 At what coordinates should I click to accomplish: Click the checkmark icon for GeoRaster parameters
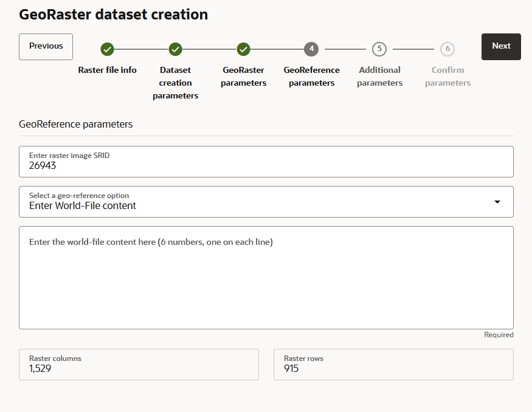(x=243, y=49)
